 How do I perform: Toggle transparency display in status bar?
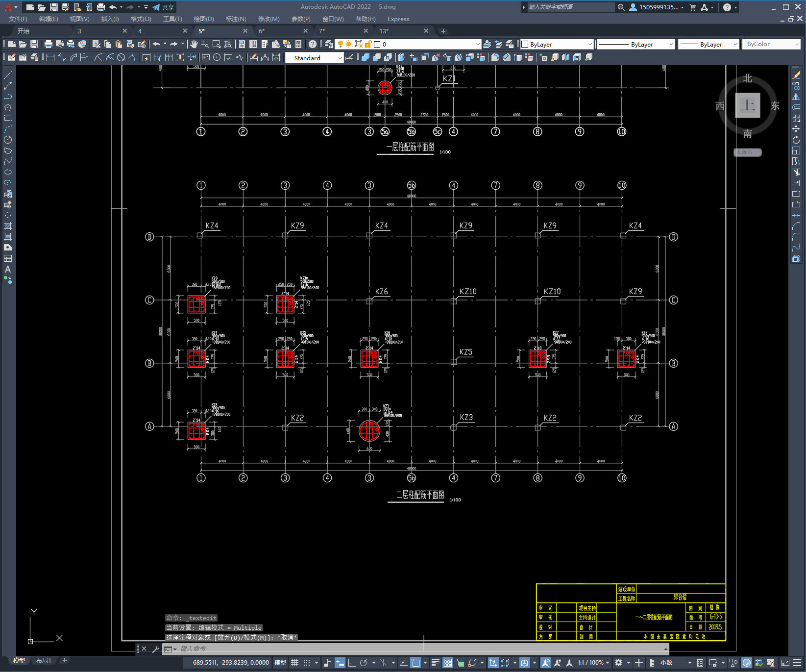448,663
